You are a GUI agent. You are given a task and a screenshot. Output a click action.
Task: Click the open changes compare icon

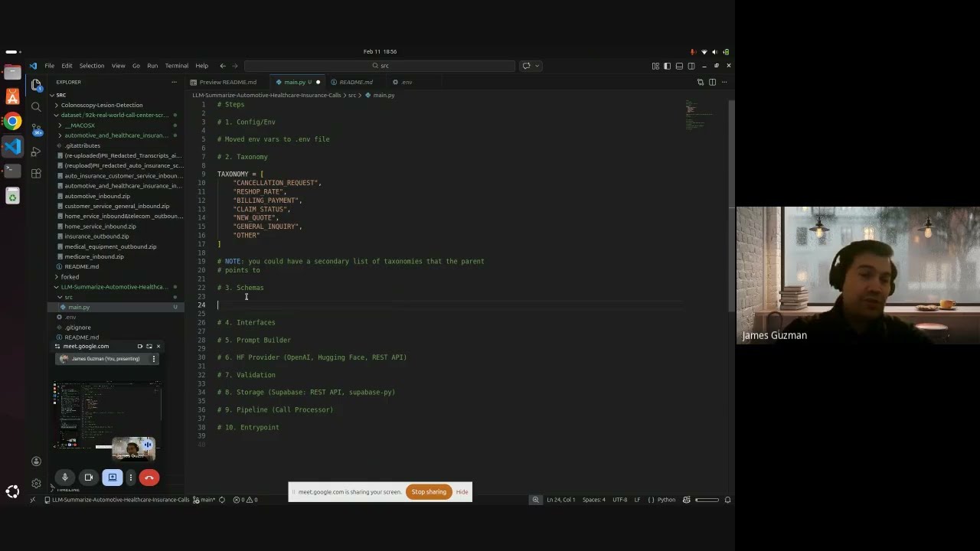[x=701, y=82]
